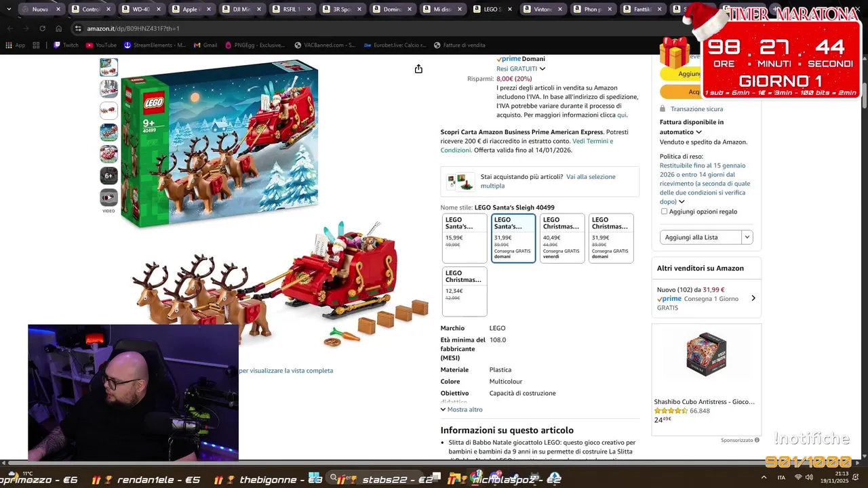Open return policy Restituibile fino al 15 gennaio link
The height and width of the screenshot is (488, 868).
tap(705, 184)
